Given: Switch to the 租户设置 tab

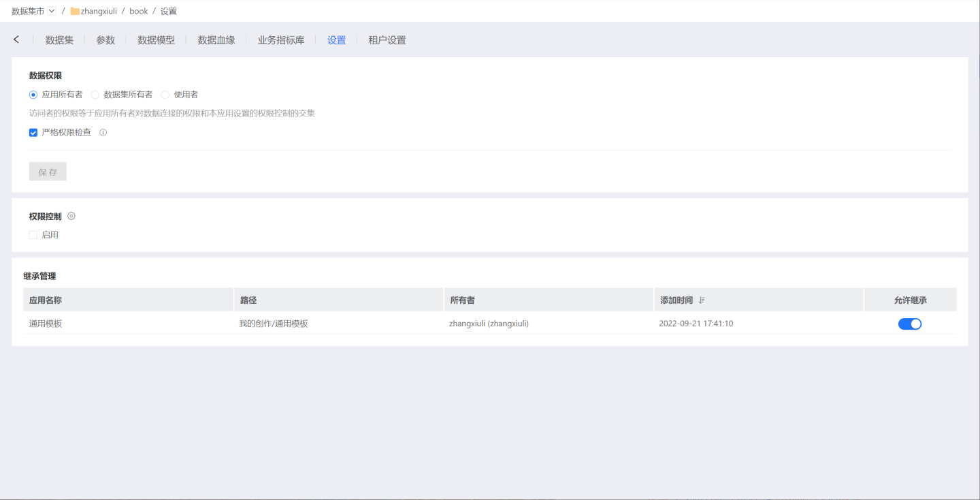Looking at the screenshot, I should [387, 40].
